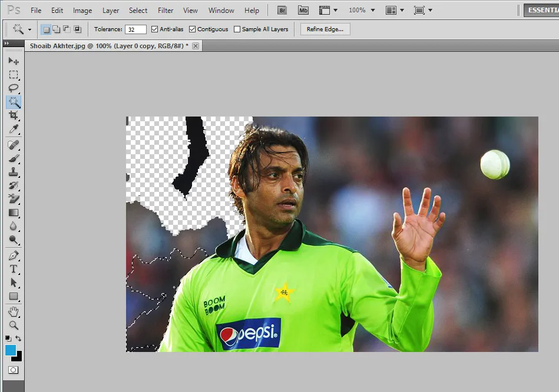Select the Lasso tool

[14, 88]
